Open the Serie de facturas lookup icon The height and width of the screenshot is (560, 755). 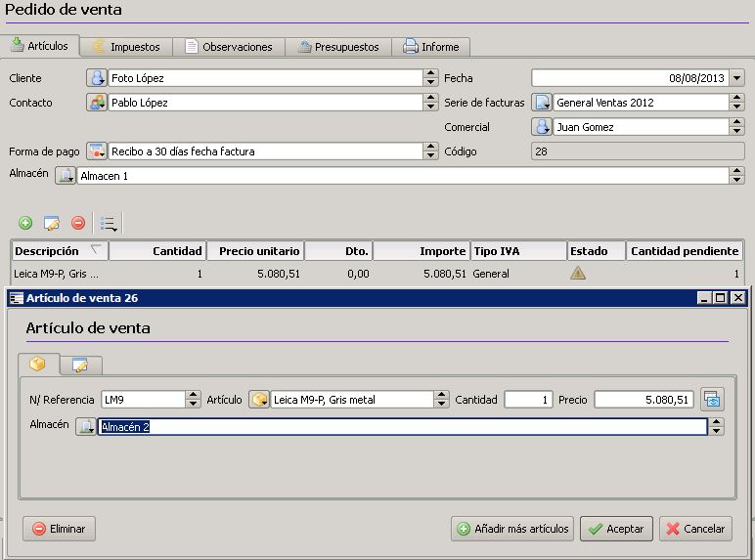542,103
